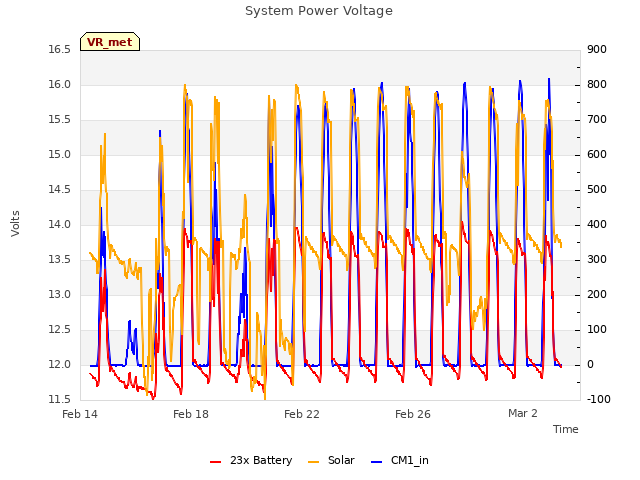This screenshot has width=640, height=480.
Task: Click the 16.0 left axis value
Action: (60, 84)
